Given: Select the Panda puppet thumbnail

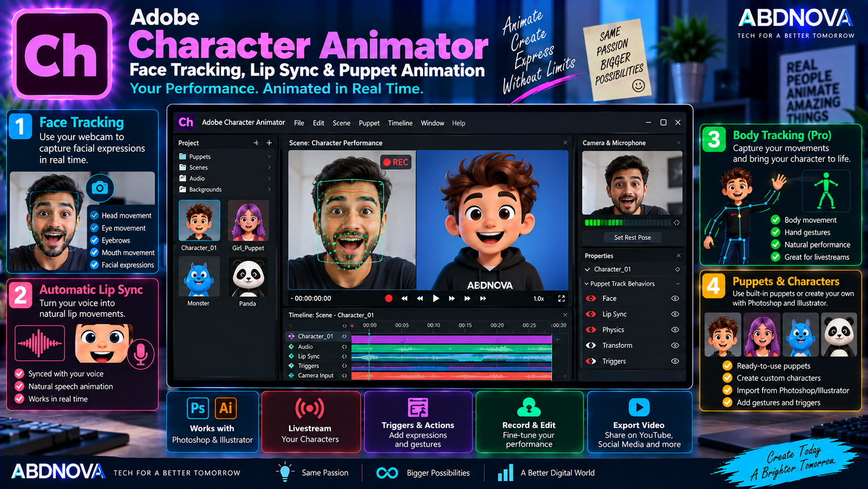Looking at the screenshot, I should click(248, 276).
